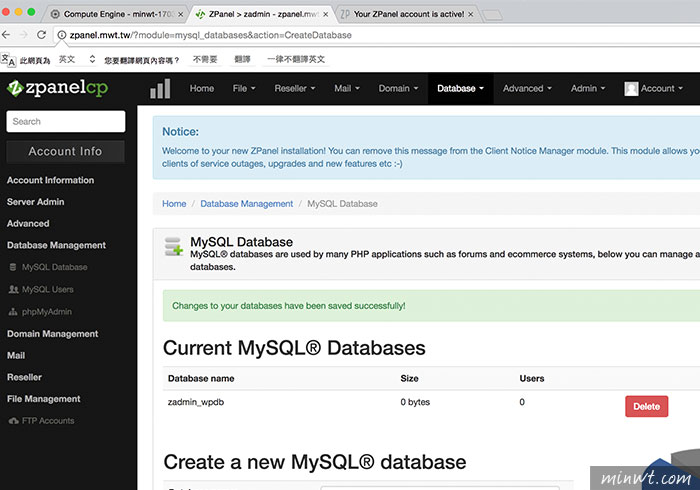Click the 不需要 translate button
Viewport: 700px width, 490px height.
point(205,59)
